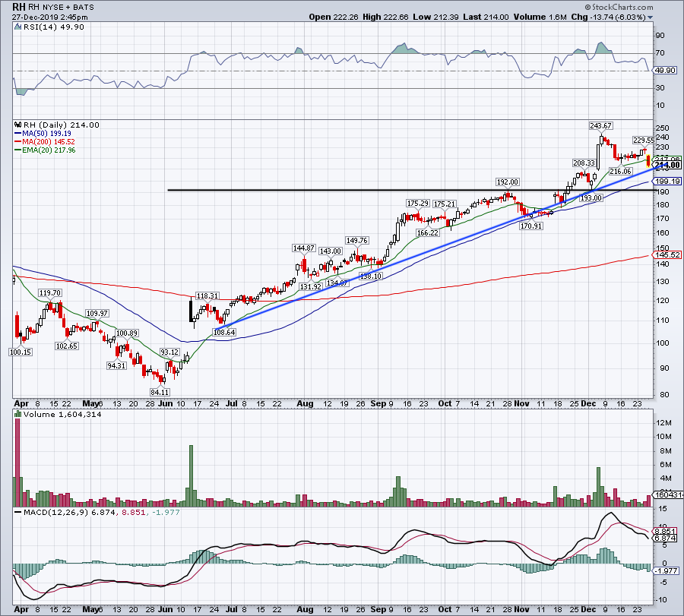Click the 229.55 price label
This screenshot has width=684, height=616.
click(x=644, y=140)
